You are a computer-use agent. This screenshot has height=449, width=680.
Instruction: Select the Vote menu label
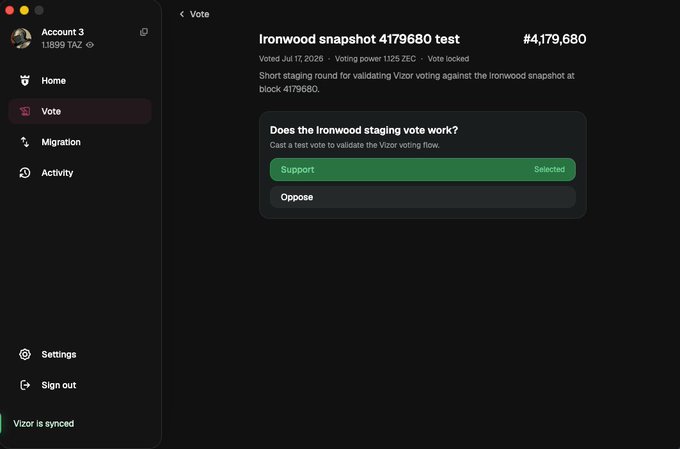[x=51, y=111]
